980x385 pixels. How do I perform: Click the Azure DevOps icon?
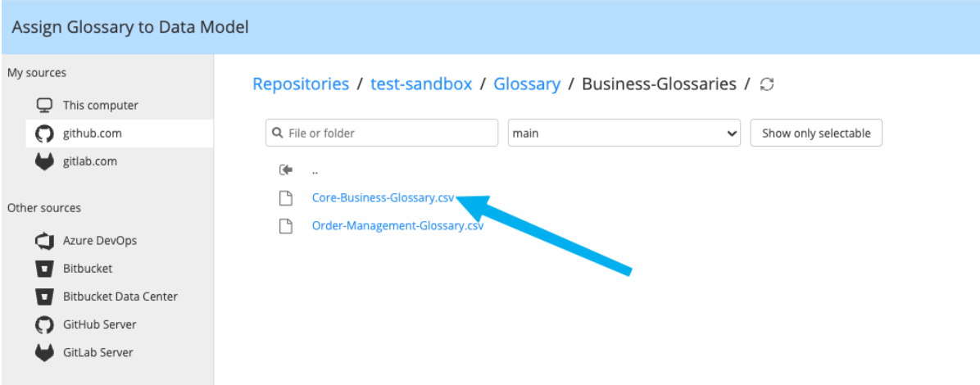[x=44, y=241]
